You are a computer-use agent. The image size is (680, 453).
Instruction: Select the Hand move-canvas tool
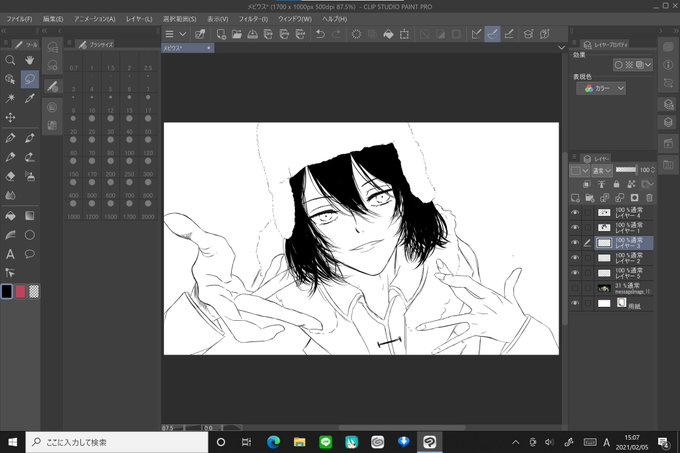tap(29, 60)
